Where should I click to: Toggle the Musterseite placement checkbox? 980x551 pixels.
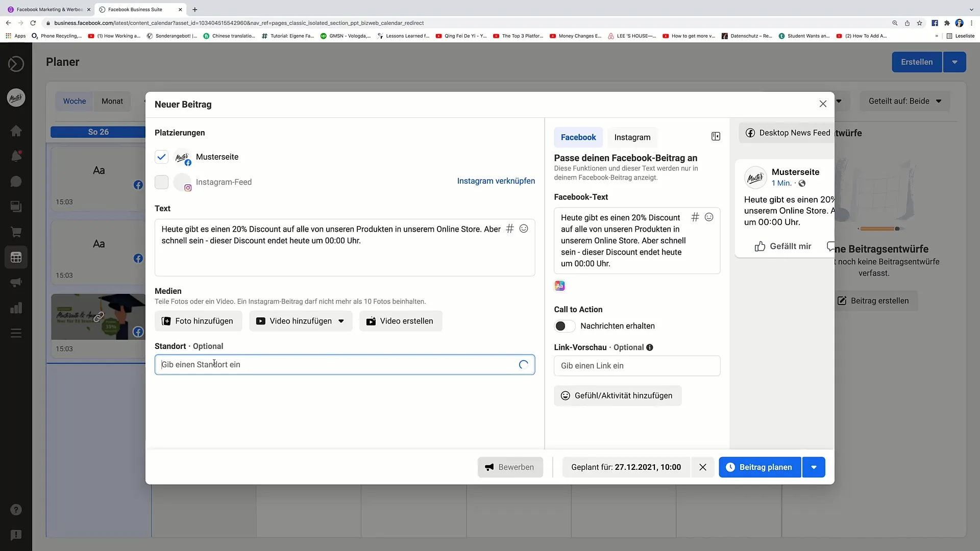pyautogui.click(x=161, y=156)
